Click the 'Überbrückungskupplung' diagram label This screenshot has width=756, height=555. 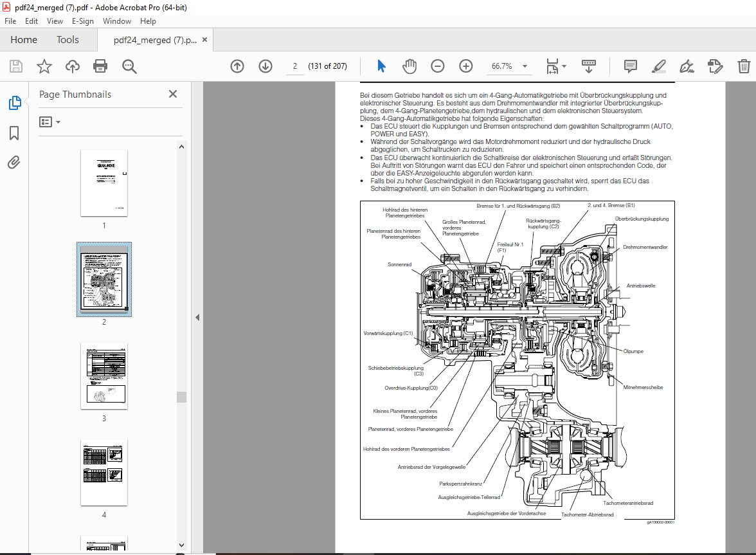click(x=642, y=219)
